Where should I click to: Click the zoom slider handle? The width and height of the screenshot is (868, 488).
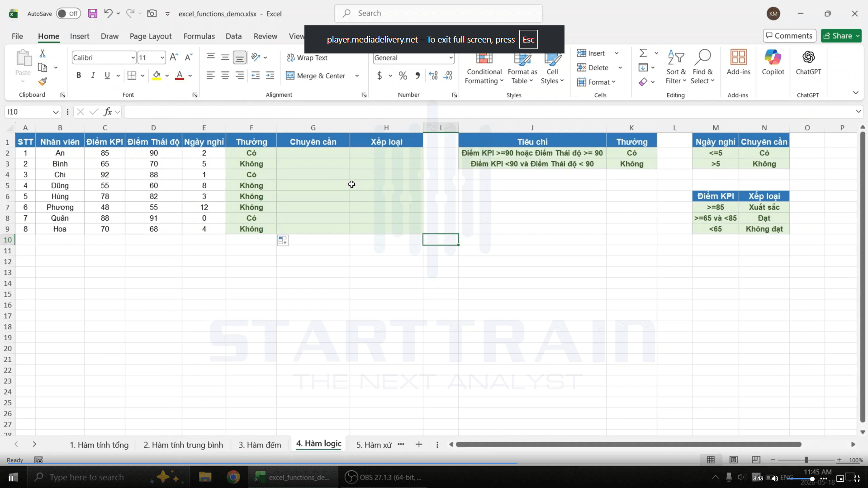(806, 460)
